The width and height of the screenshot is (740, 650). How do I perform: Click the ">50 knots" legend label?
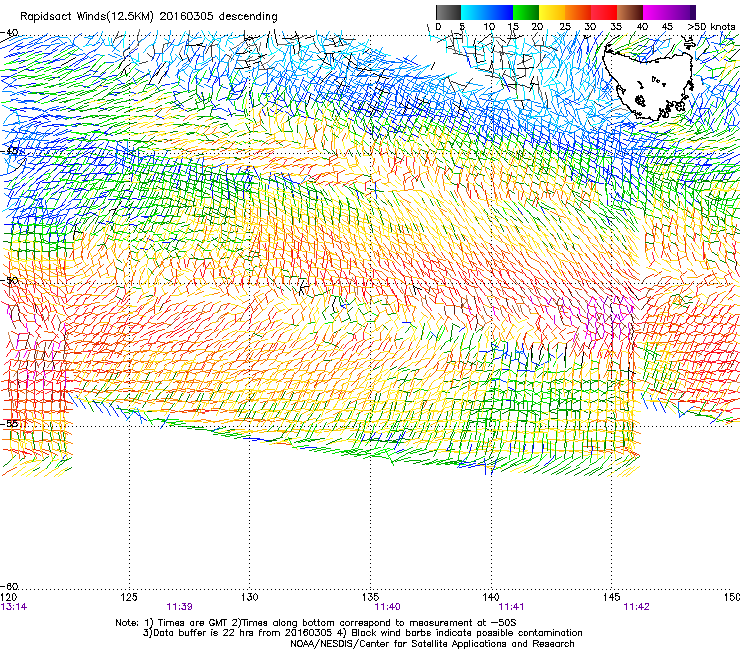[711, 27]
